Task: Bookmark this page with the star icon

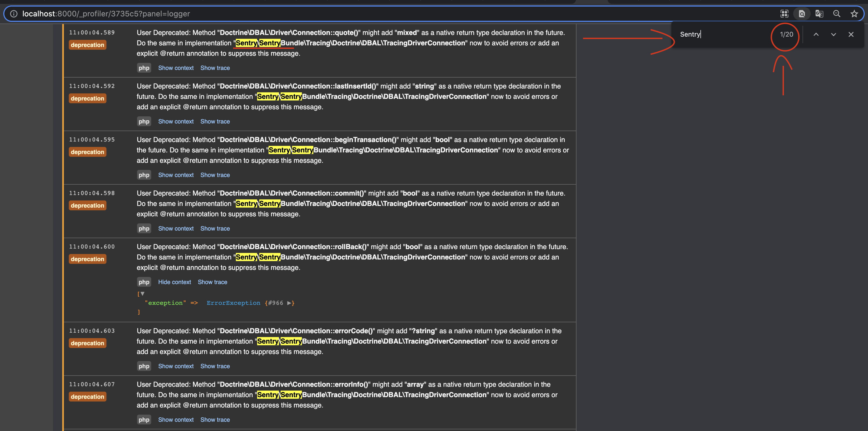Action: (x=854, y=14)
